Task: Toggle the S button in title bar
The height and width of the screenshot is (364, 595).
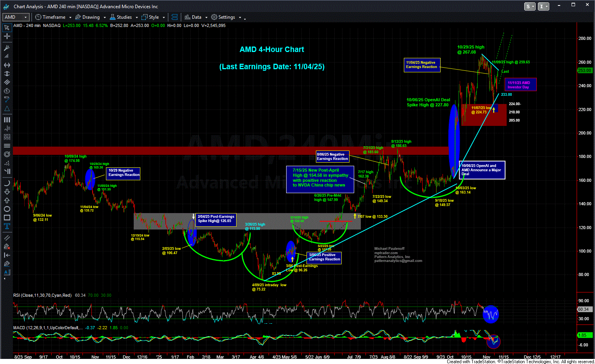Action: pyautogui.click(x=529, y=6)
